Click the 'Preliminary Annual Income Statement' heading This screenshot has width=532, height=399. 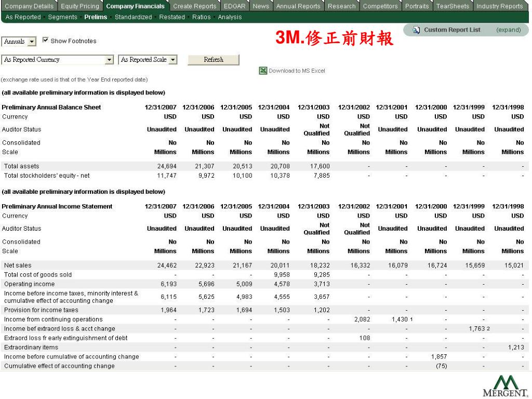click(x=57, y=206)
